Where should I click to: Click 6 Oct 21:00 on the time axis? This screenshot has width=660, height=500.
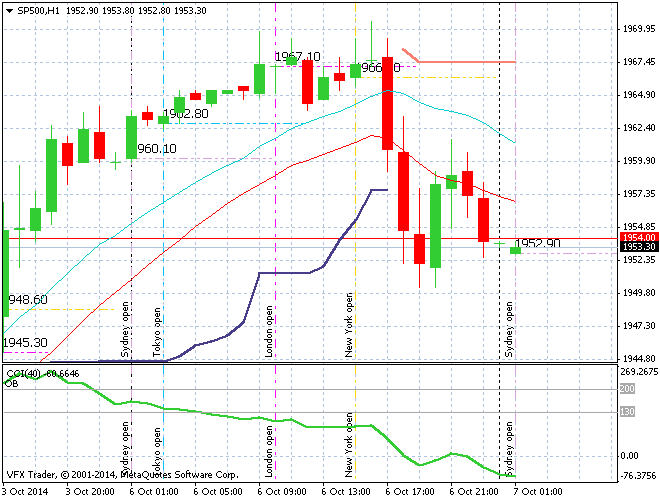pyautogui.click(x=474, y=492)
